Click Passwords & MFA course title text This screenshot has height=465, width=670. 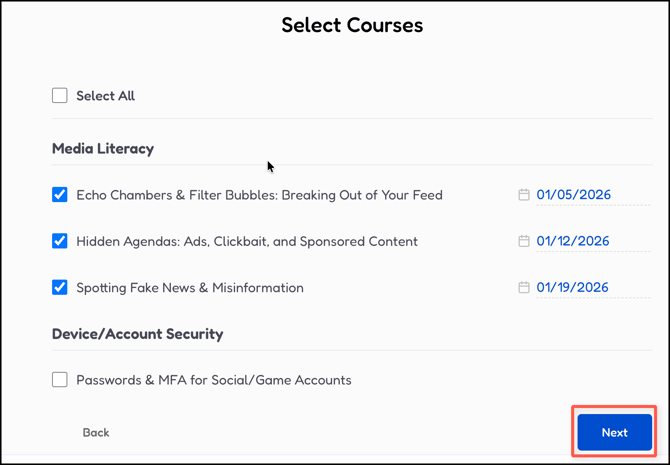coord(214,380)
